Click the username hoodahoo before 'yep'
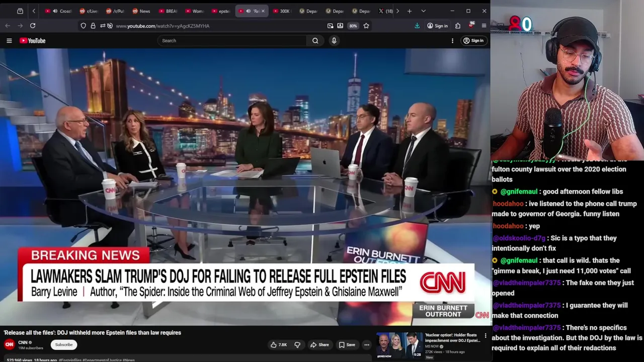Image resolution: width=644 pixels, height=362 pixels. point(508,226)
